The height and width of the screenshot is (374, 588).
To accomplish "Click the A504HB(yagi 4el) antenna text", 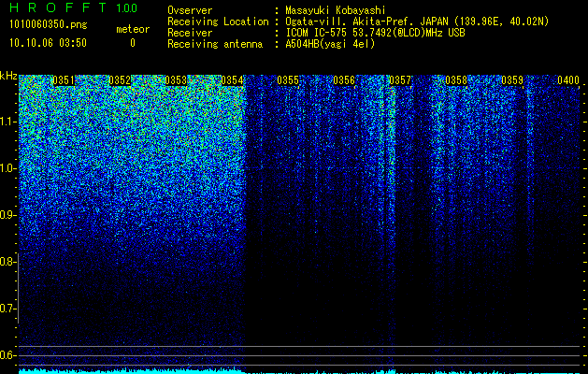I will pyautogui.click(x=330, y=44).
